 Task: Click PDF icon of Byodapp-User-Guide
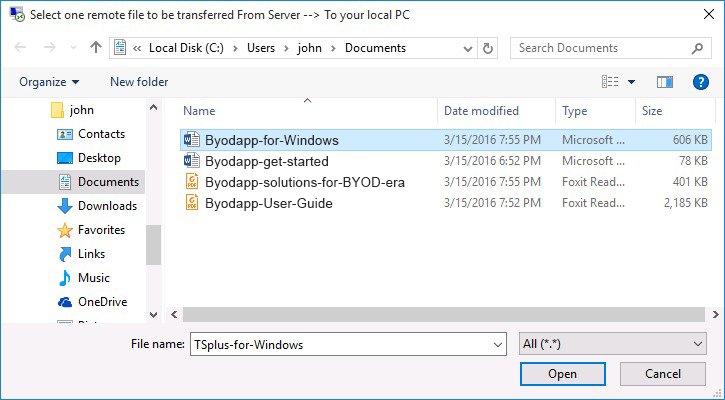coord(192,203)
